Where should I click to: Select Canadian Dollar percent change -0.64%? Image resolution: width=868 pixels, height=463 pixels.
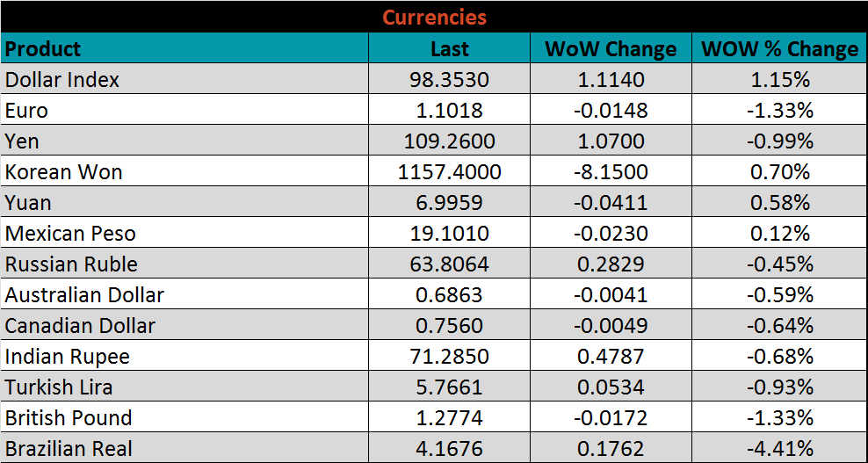(779, 326)
